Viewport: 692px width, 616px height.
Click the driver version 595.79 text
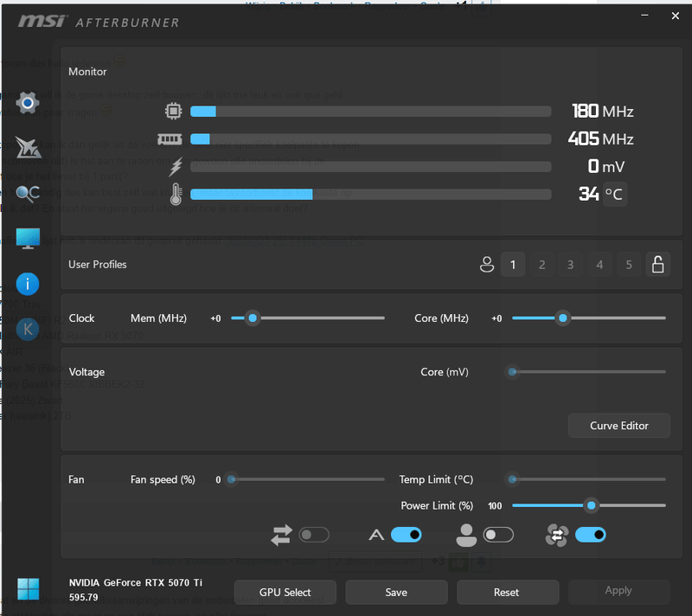click(83, 598)
